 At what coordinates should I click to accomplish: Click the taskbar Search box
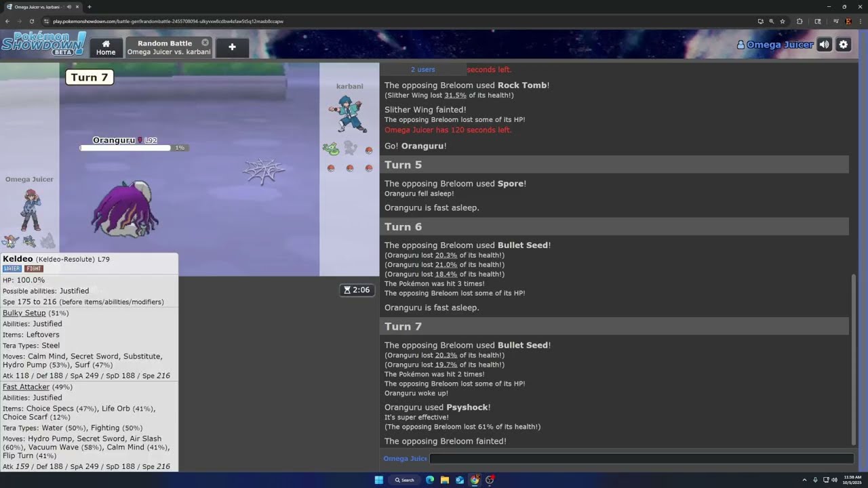pyautogui.click(x=405, y=480)
